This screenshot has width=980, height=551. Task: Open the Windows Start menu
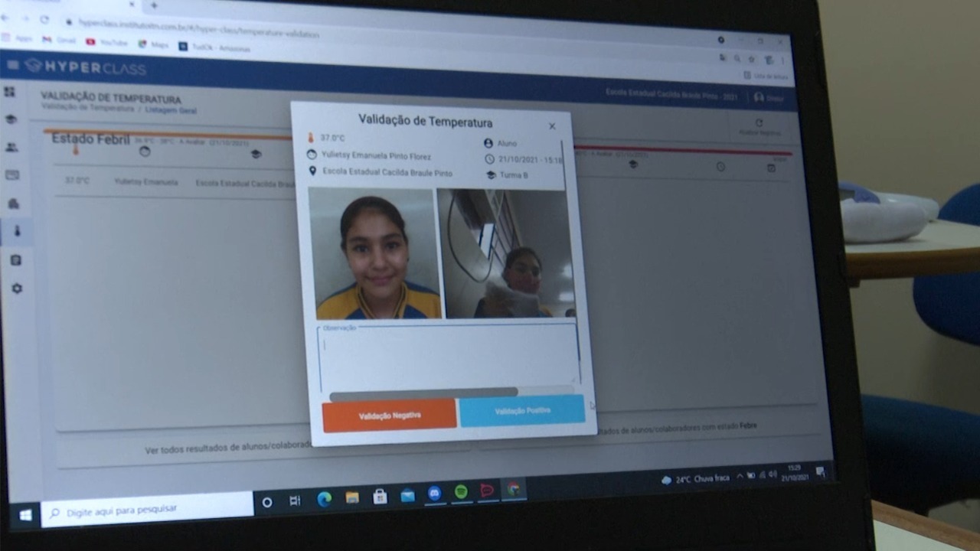25,515
